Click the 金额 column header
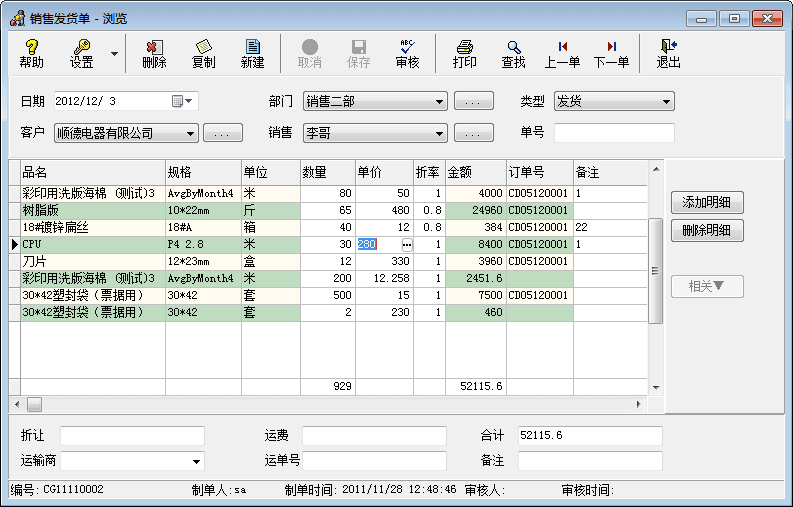 point(476,173)
